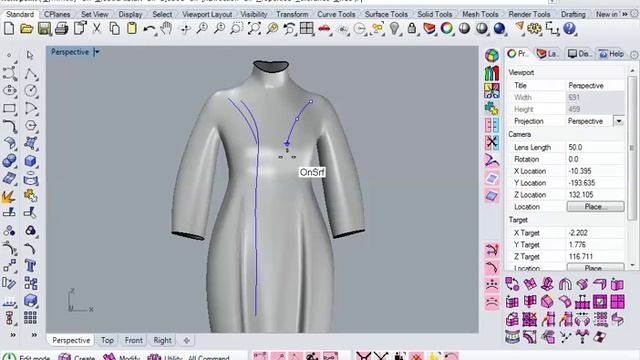Click the Boolean union spheres icon
The height and width of the screenshot is (360, 640).
pos(9,161)
